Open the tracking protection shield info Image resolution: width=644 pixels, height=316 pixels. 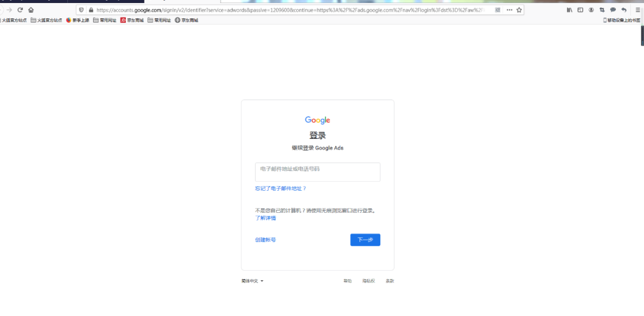[81, 10]
